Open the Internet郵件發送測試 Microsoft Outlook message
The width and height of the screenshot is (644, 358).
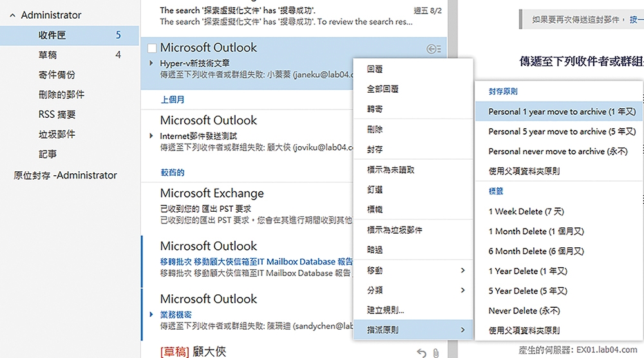click(247, 136)
